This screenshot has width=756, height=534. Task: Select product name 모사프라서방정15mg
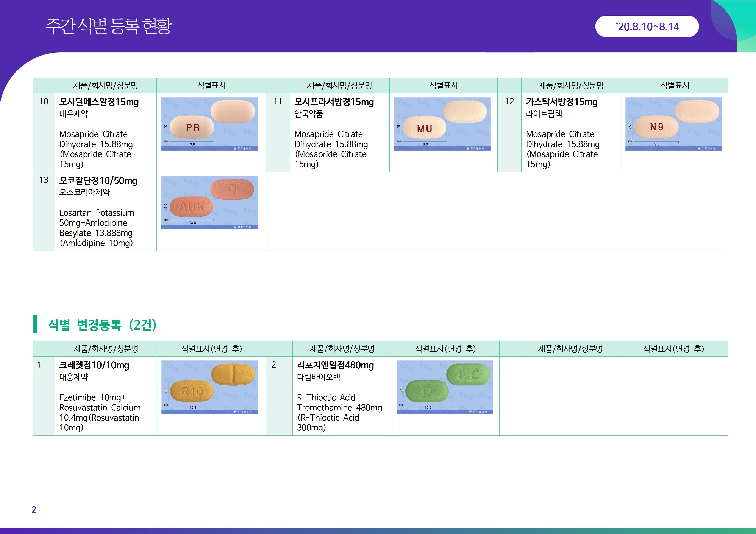click(x=334, y=102)
